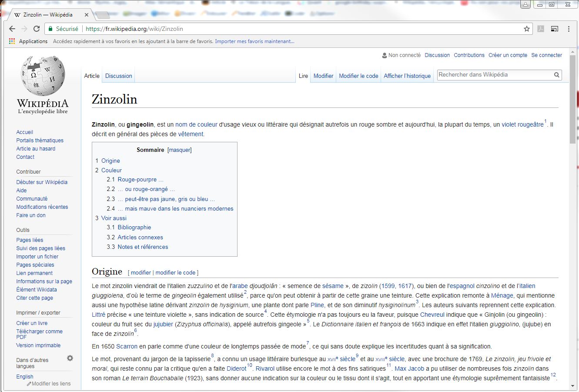Open Afficher l'historique tab

coord(407,76)
